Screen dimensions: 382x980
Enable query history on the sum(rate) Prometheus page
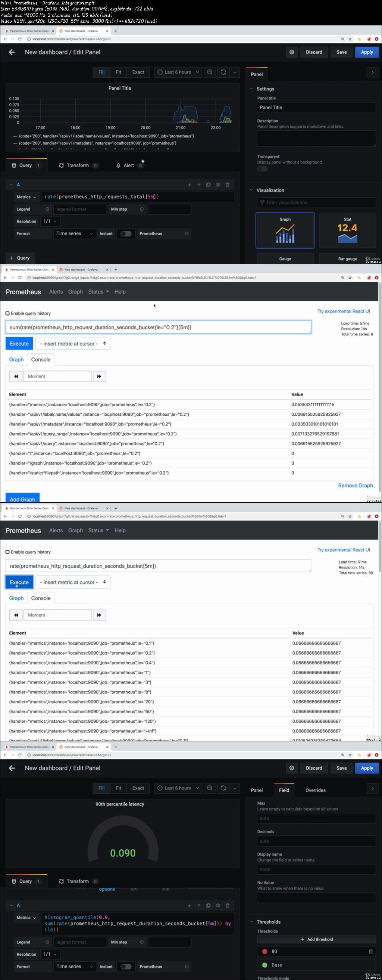7,313
